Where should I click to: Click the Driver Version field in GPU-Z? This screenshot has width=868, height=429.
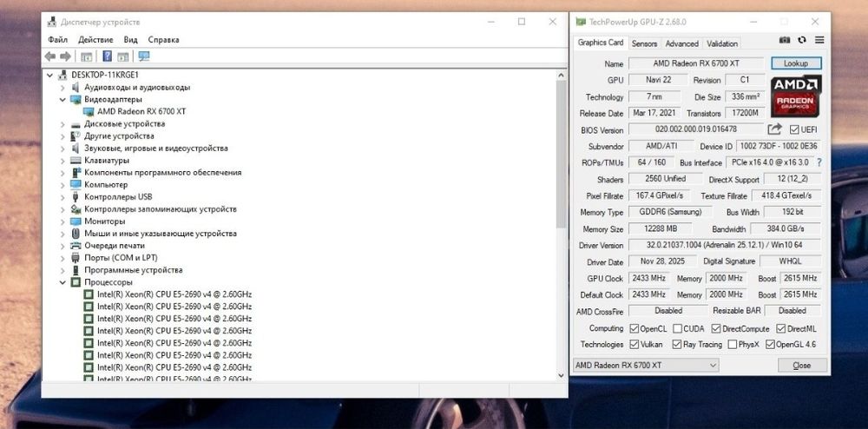(x=725, y=245)
